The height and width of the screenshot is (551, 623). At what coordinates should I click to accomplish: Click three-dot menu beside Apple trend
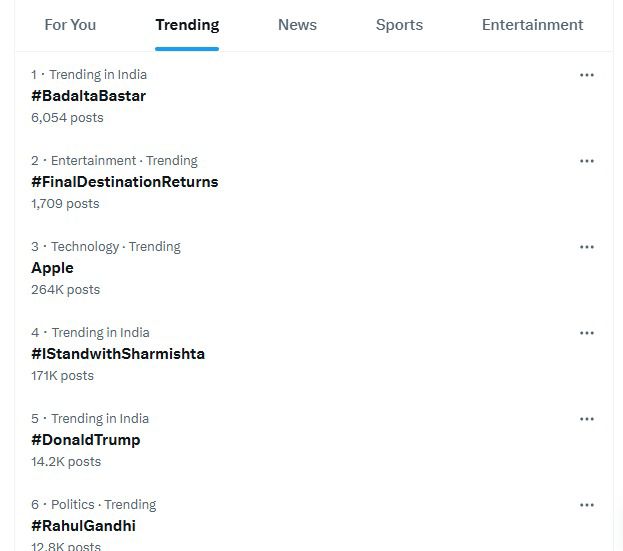click(x=587, y=247)
